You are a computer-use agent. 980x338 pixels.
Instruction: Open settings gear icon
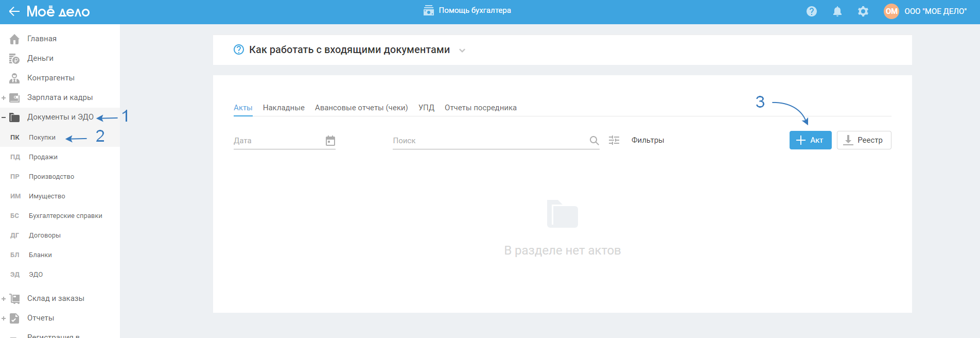[x=863, y=11]
